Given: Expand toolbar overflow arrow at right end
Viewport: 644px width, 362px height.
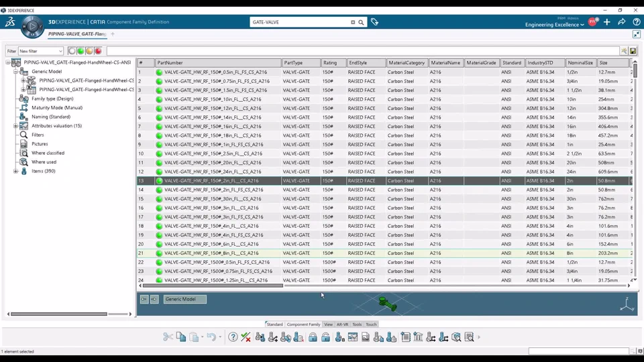Looking at the screenshot, I should pyautogui.click(x=479, y=337).
